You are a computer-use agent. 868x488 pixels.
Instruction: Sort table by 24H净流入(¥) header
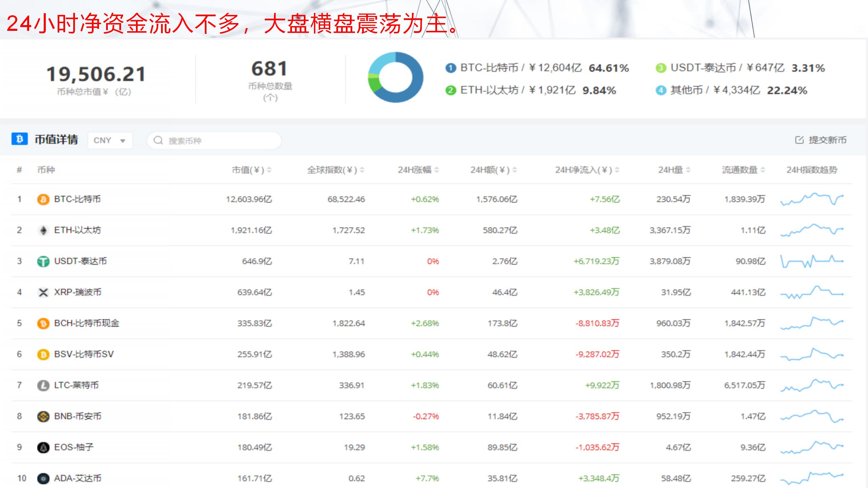click(x=583, y=170)
